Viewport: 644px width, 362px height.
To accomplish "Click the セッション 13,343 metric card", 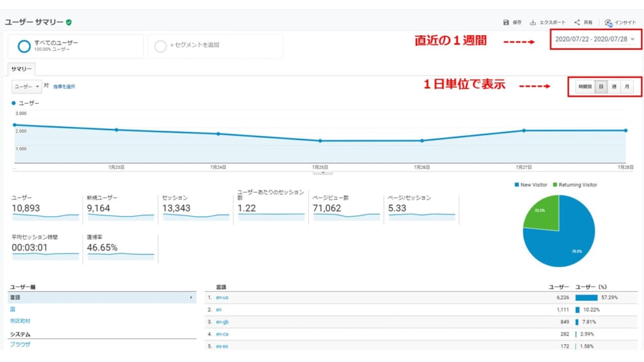I will pyautogui.click(x=196, y=207).
